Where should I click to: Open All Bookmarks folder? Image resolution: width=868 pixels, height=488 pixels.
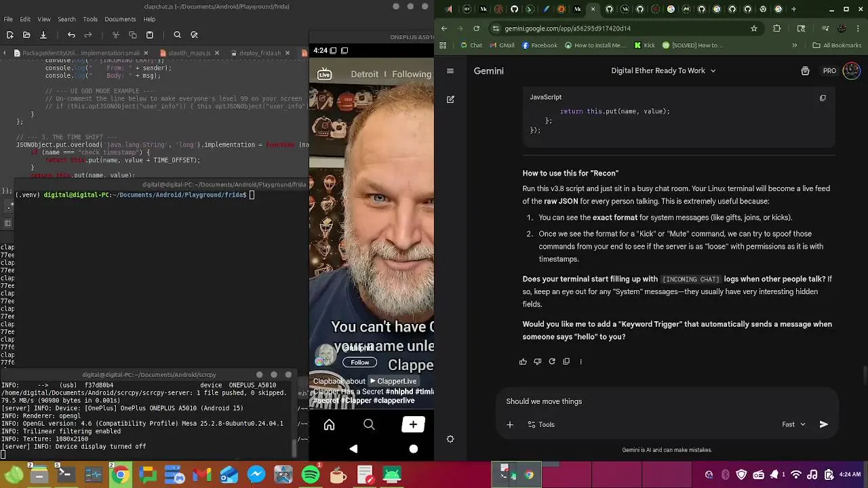pyautogui.click(x=837, y=45)
